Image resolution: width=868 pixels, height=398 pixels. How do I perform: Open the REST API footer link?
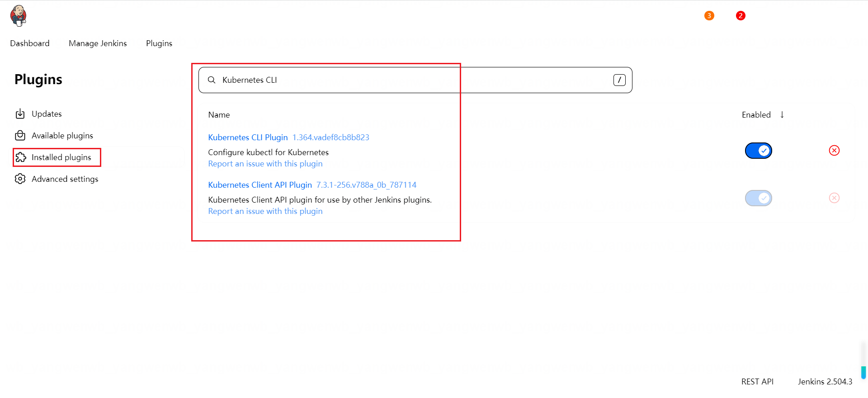tap(757, 382)
